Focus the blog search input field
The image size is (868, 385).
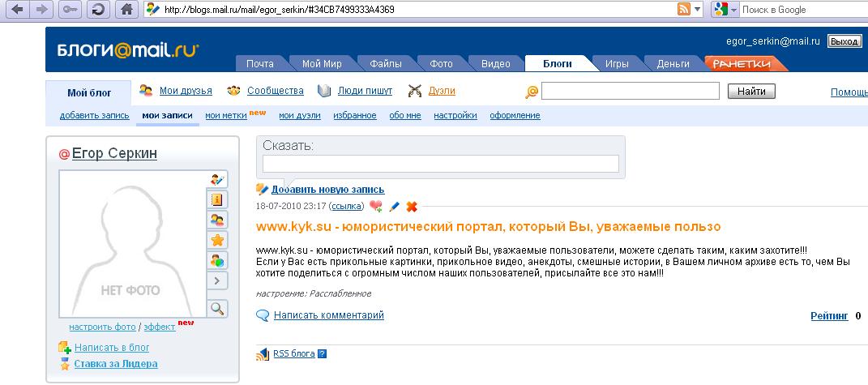coord(630,91)
